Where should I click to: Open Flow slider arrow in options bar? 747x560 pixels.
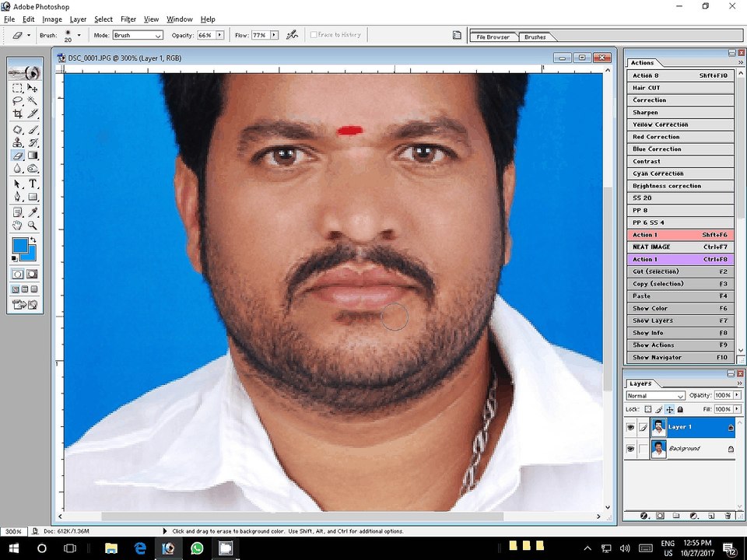click(275, 35)
